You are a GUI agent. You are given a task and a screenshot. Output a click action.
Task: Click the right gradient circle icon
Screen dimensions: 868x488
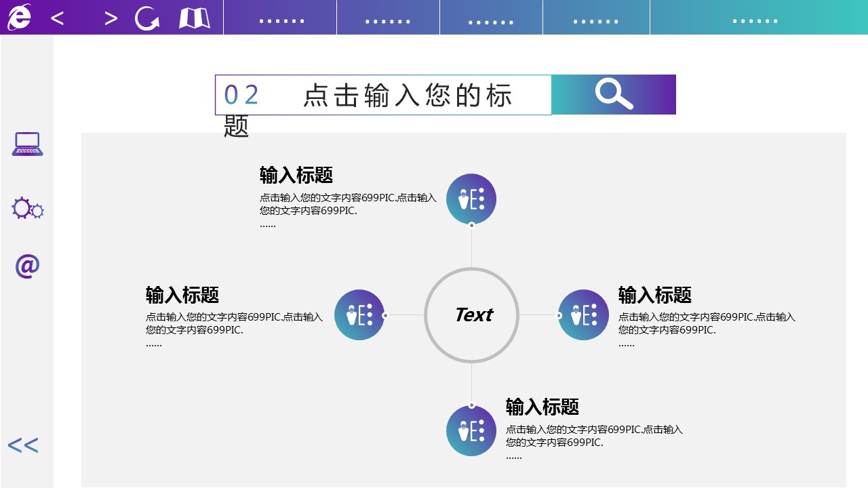click(583, 314)
